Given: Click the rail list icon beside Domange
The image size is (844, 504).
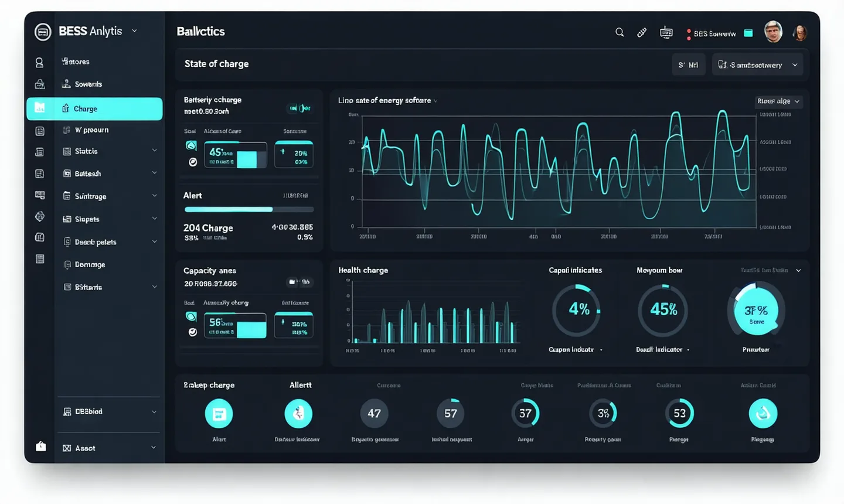Looking at the screenshot, I should (x=40, y=259).
